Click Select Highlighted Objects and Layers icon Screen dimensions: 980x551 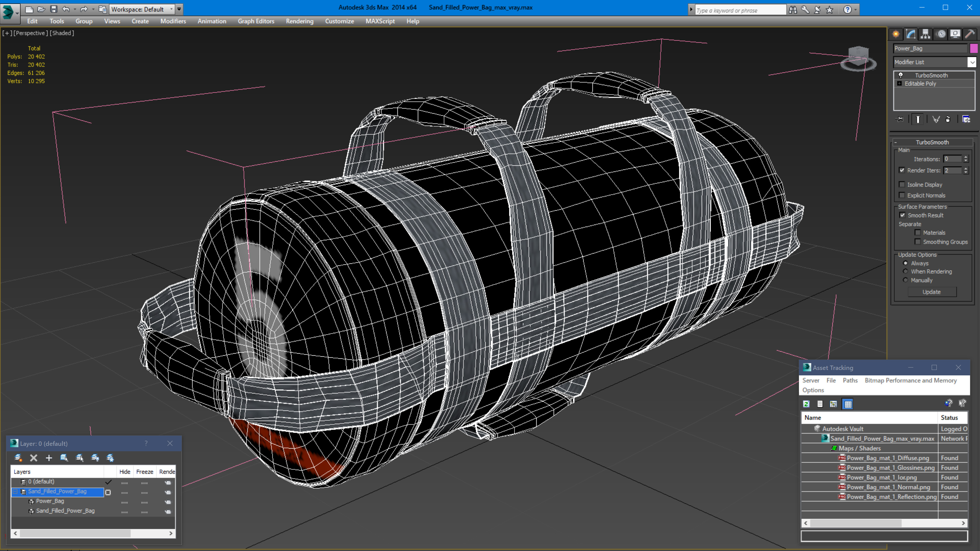click(64, 458)
